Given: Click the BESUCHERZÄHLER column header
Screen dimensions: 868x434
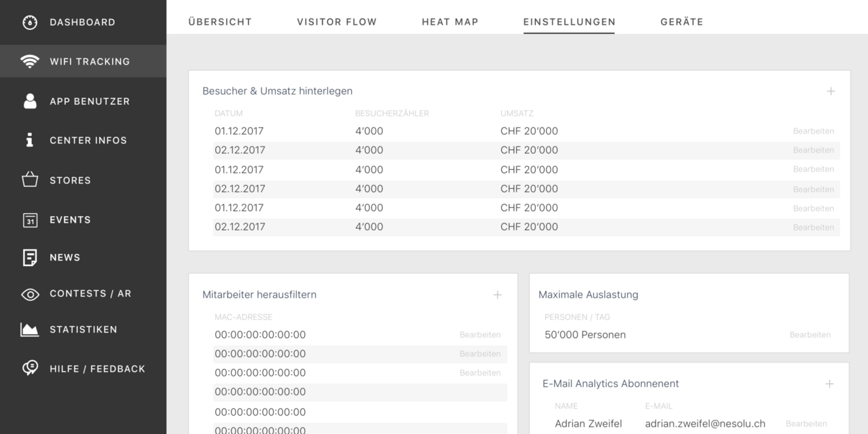Looking at the screenshot, I should (x=392, y=113).
